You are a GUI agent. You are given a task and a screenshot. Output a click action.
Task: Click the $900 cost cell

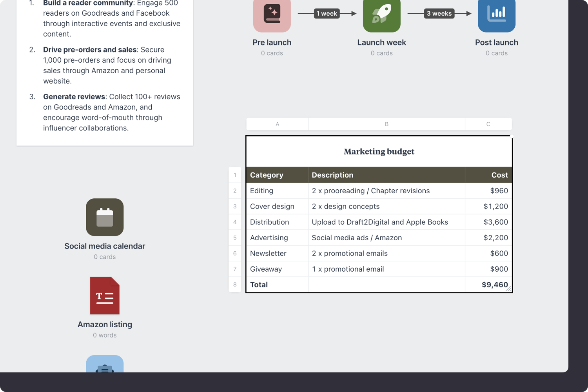tap(488, 269)
